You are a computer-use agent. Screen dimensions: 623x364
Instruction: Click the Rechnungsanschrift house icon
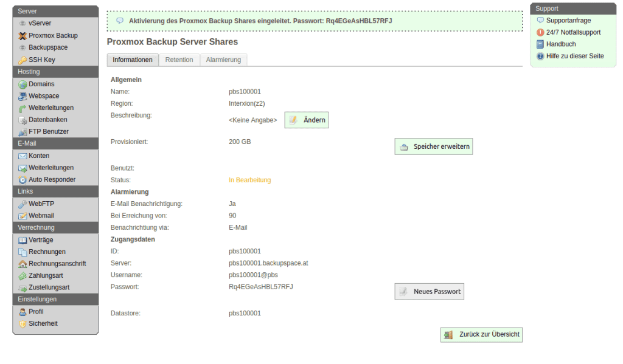(x=23, y=264)
